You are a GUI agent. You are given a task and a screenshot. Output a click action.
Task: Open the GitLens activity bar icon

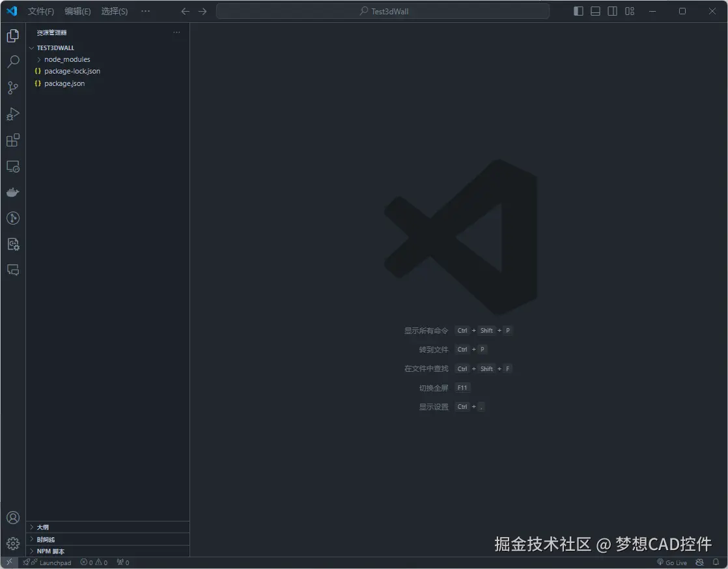pyautogui.click(x=13, y=218)
